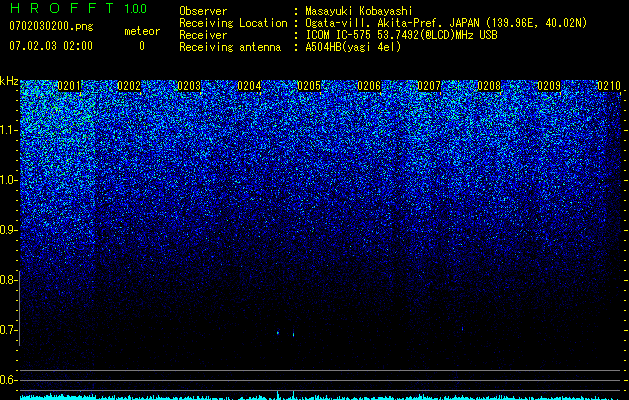Click the Receiver label

(x=203, y=35)
